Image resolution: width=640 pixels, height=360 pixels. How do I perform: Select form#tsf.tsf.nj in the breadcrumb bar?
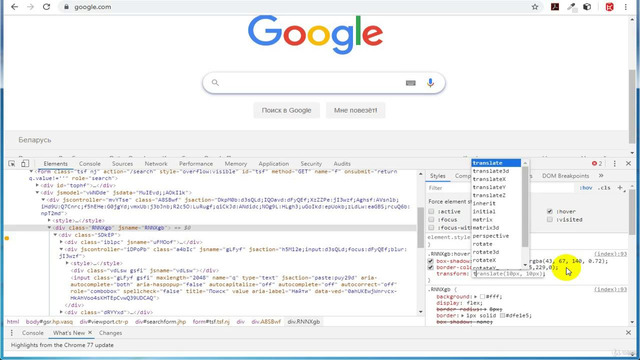coord(211,322)
